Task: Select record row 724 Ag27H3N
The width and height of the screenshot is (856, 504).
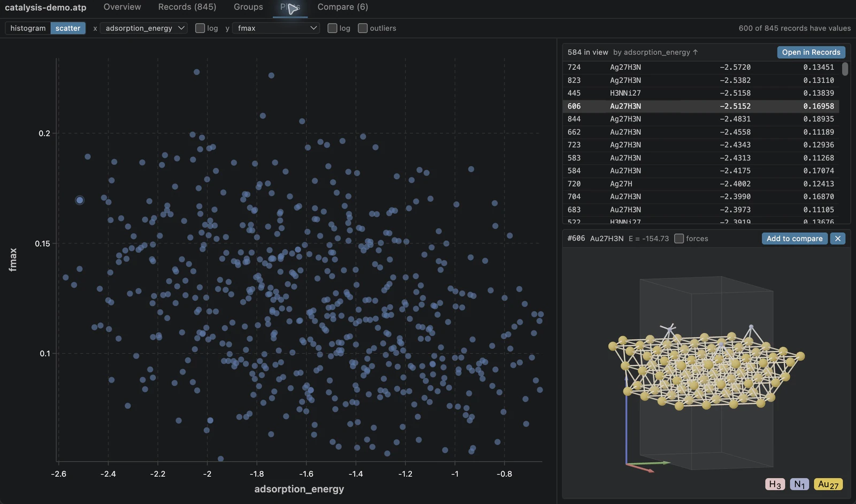Action: 701,67
